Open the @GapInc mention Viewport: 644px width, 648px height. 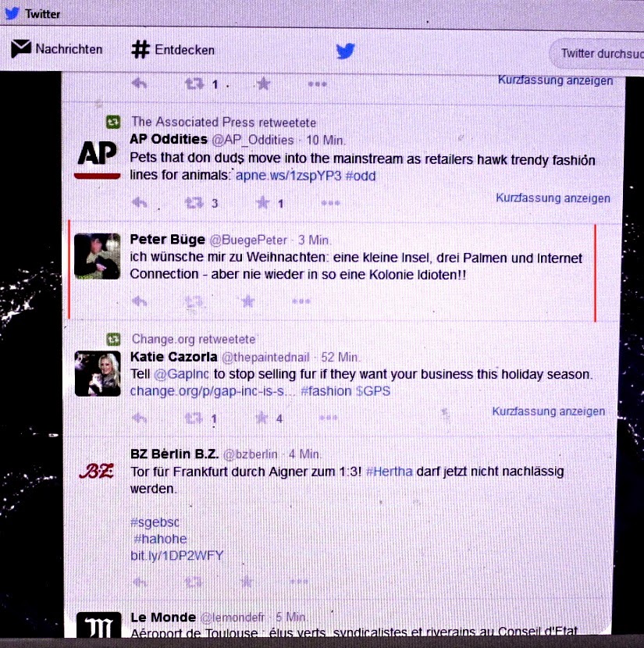(181, 374)
